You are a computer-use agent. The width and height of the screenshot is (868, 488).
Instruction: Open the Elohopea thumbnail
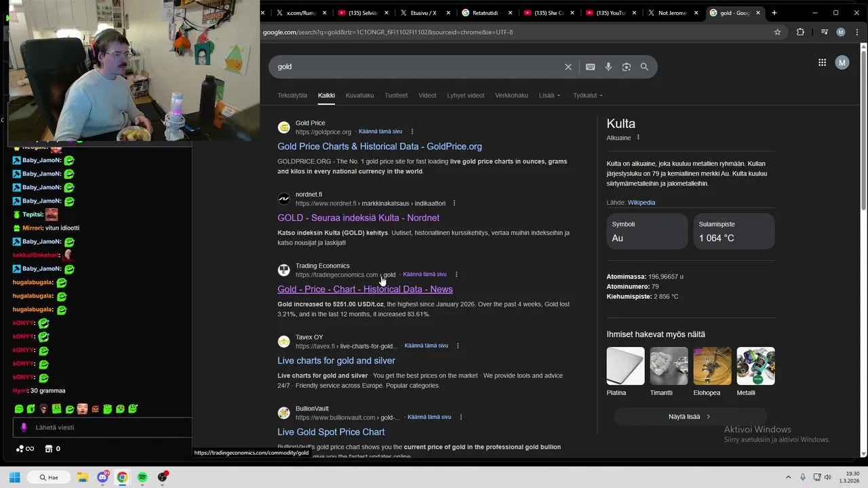tap(712, 366)
